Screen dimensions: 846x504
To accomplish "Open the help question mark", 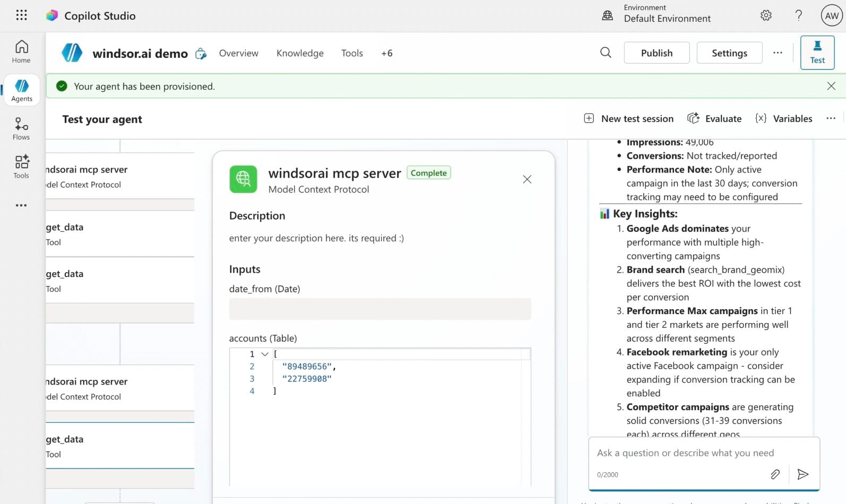I will [798, 15].
